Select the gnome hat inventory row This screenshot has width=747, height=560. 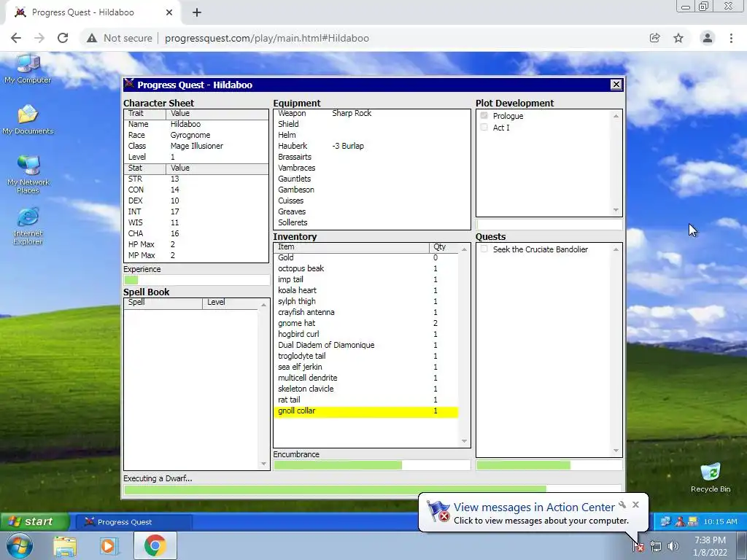(x=365, y=323)
